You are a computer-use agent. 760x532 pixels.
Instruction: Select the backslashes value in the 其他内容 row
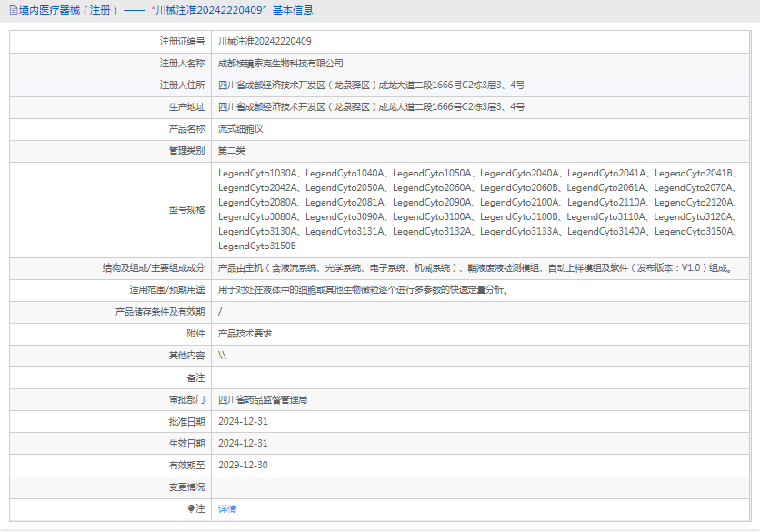coord(222,355)
